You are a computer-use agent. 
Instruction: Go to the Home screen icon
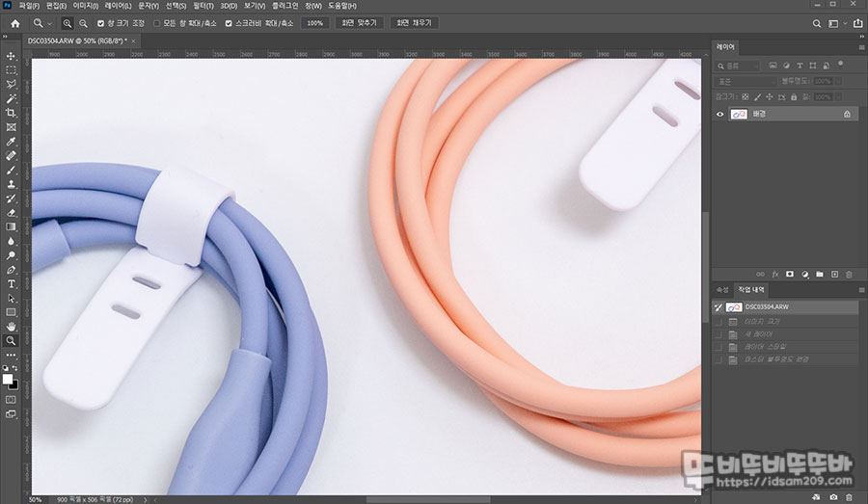(15, 23)
